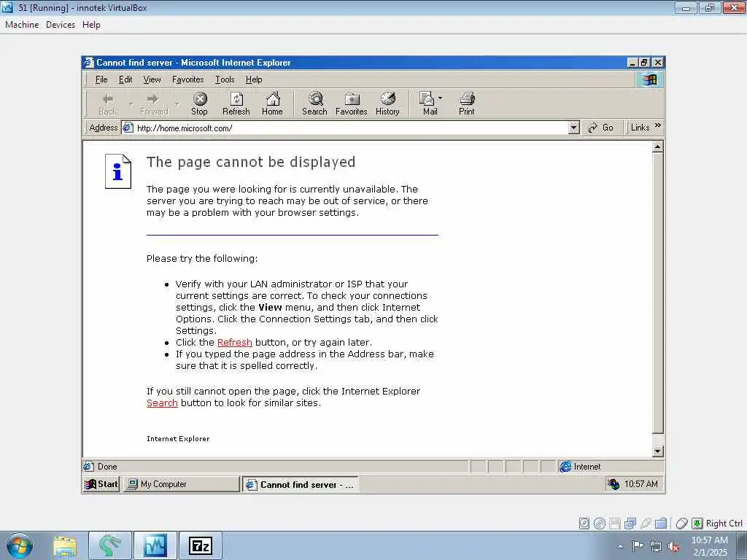
Task: Click the vertical scrollbar thumb
Action: point(658,293)
